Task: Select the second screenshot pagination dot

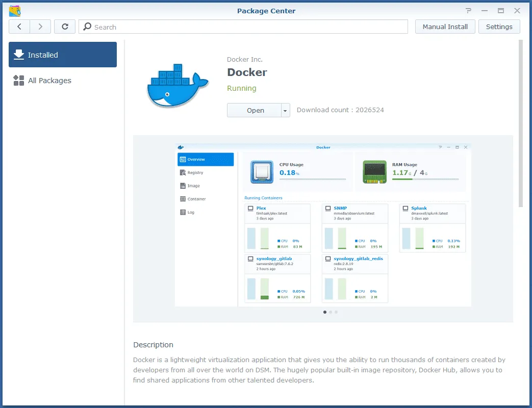Action: tap(331, 312)
